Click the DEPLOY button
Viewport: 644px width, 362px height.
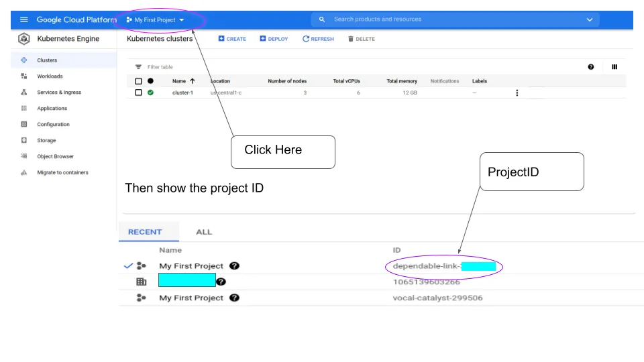click(x=274, y=39)
